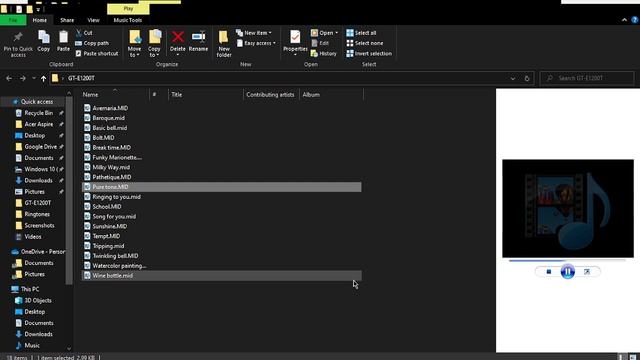The width and height of the screenshot is (640, 360).
Task: Click Copy path option
Action: [x=92, y=43]
